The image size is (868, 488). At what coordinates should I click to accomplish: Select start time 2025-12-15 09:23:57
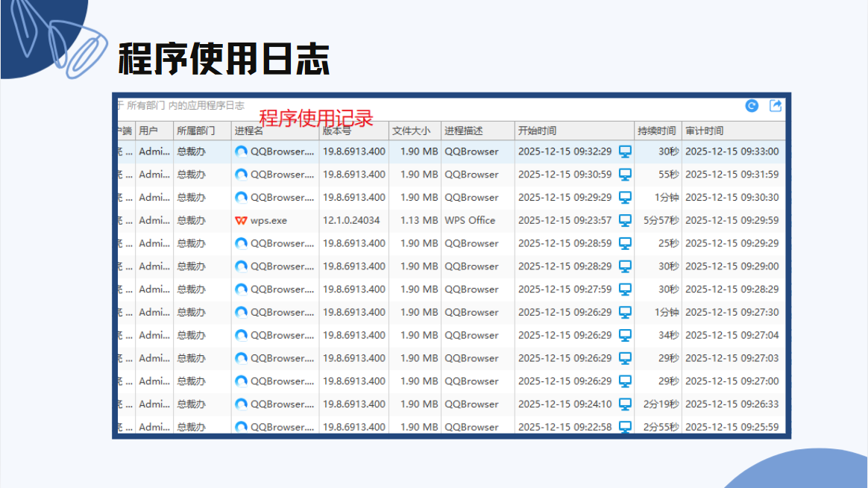tap(564, 220)
